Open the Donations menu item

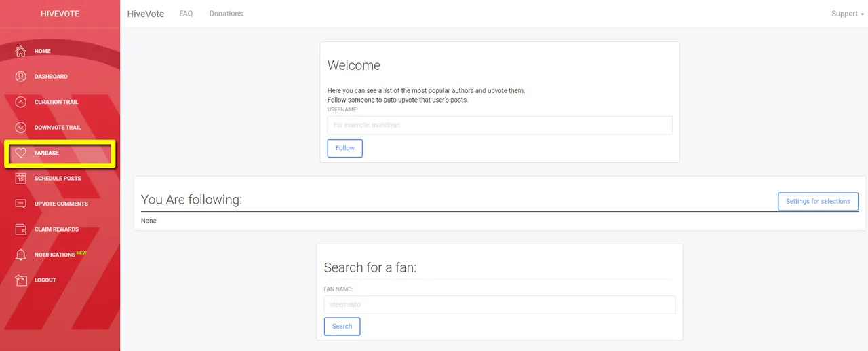click(x=226, y=14)
